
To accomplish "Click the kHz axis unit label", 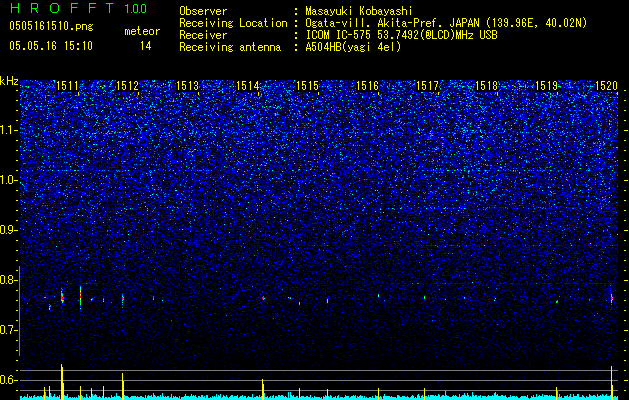I will point(9,81).
